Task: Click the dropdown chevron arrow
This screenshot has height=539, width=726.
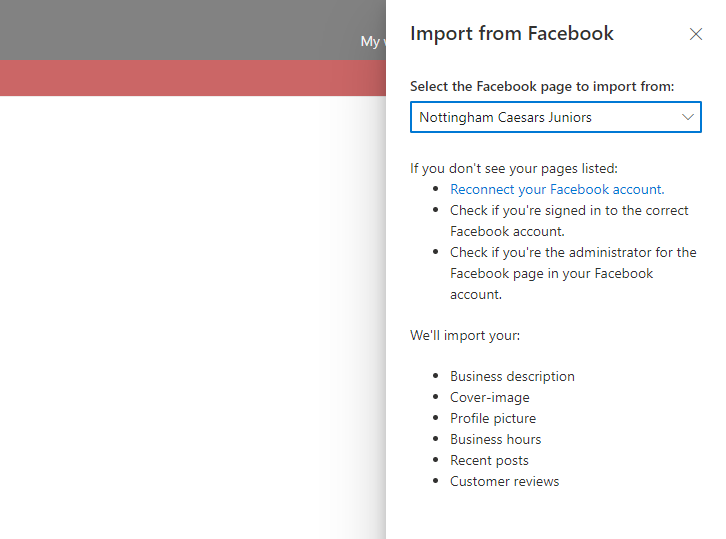Action: point(688,117)
